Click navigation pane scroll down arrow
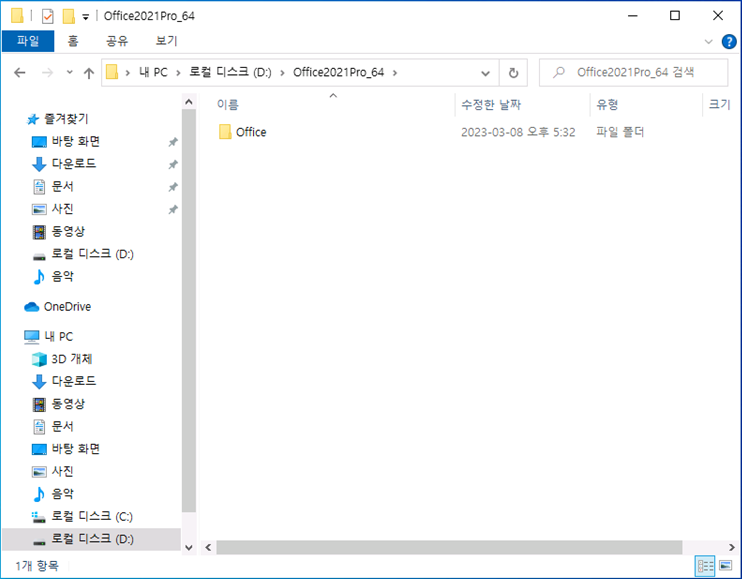The image size is (742, 579). [x=189, y=547]
